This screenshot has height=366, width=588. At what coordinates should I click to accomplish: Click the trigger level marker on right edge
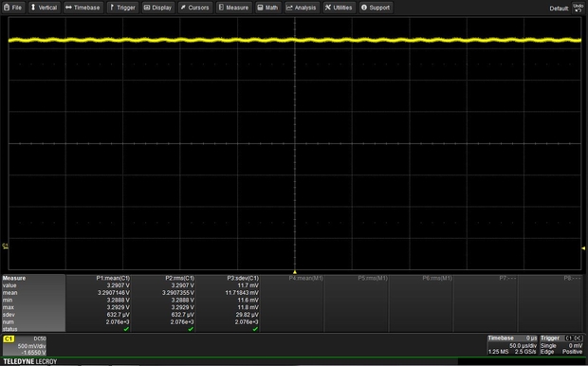coord(583,248)
